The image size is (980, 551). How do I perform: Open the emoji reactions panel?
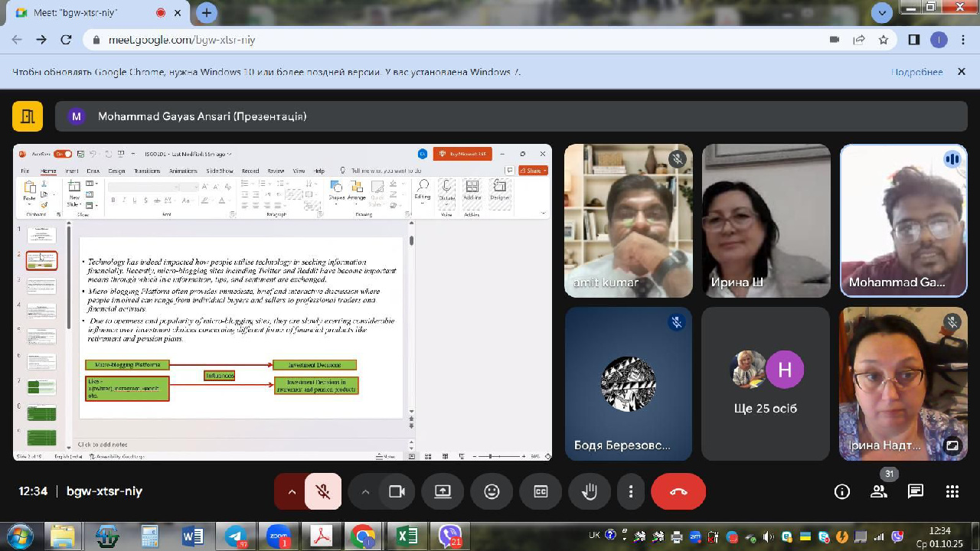tap(492, 491)
